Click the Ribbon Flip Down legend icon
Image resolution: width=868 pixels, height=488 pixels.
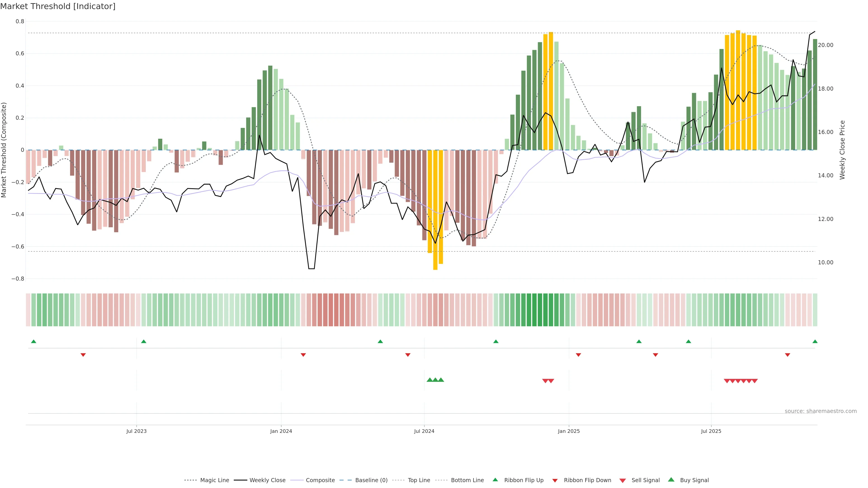(555, 481)
